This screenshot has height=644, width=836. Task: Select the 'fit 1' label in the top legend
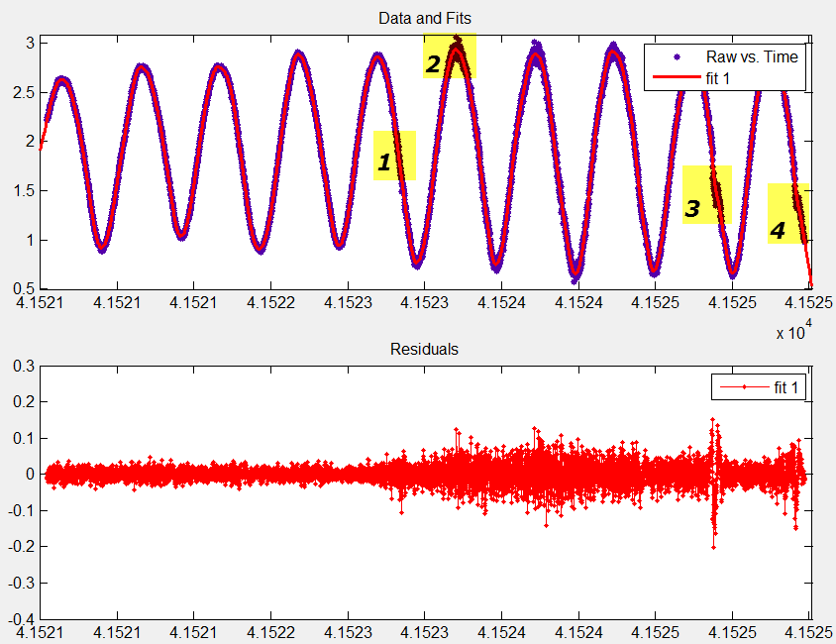pyautogui.click(x=721, y=78)
